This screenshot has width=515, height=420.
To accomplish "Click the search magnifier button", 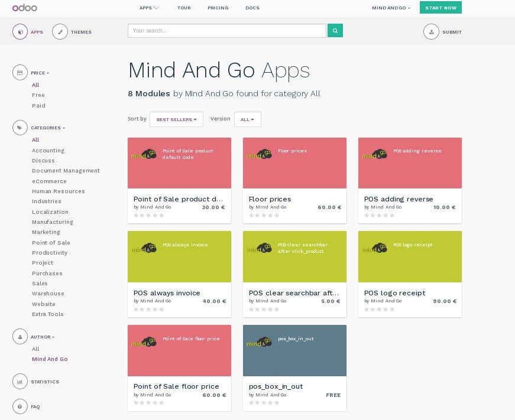I will click(x=335, y=31).
